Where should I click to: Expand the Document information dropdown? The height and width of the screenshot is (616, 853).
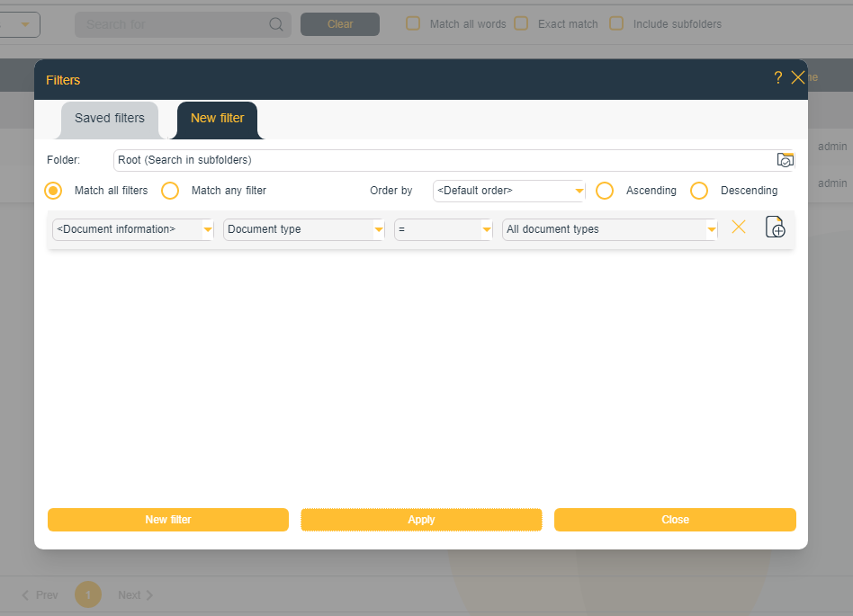[x=132, y=229]
